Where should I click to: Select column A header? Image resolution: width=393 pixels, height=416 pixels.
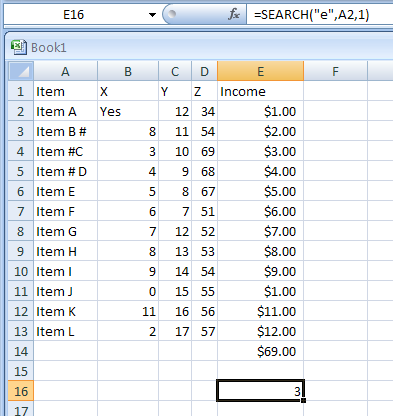(x=65, y=71)
